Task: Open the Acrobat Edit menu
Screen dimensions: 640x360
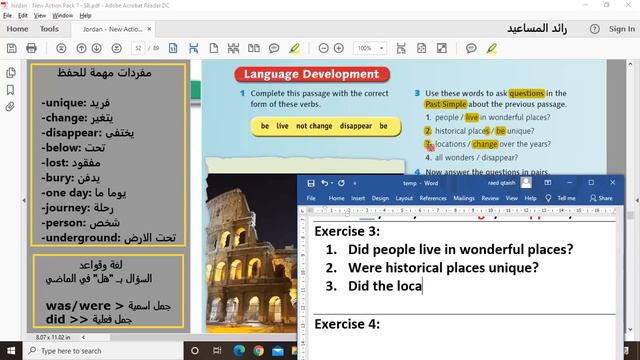Action: point(23,16)
